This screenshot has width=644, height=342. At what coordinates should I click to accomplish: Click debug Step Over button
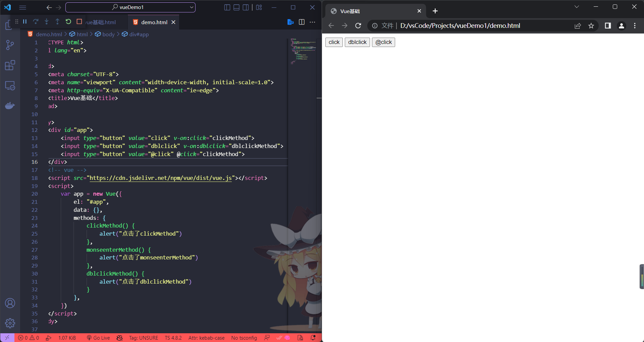(x=36, y=21)
